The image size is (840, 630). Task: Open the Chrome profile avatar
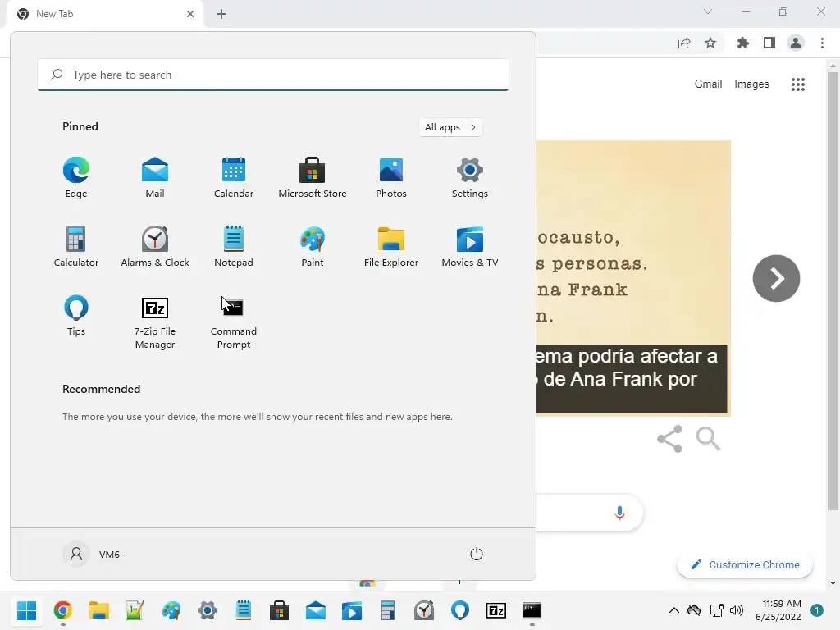click(x=796, y=43)
